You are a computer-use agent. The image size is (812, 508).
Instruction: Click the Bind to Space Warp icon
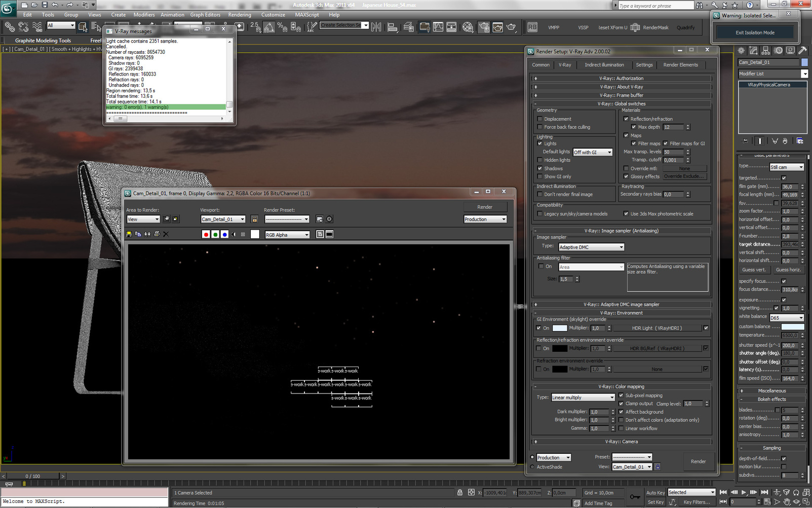(x=37, y=27)
